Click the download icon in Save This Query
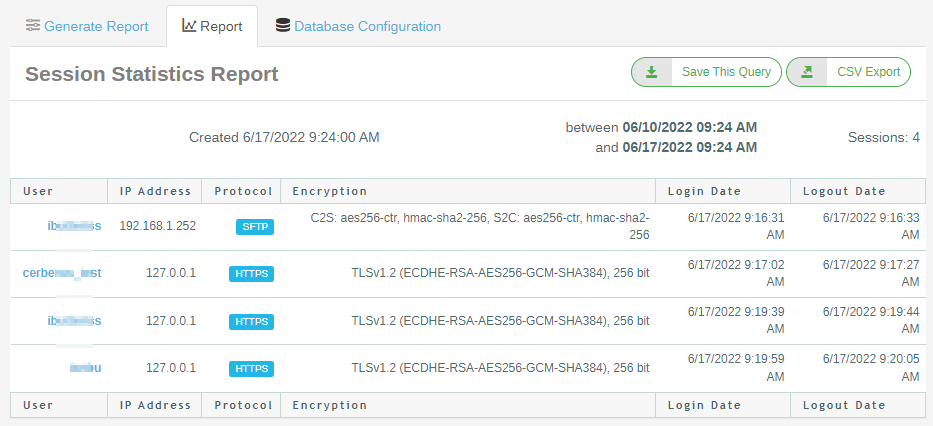Image resolution: width=933 pixels, height=426 pixels. (x=652, y=72)
